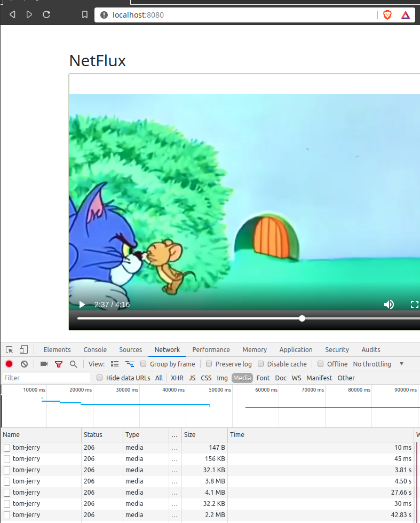Toggle the device toolbar icon
The width and height of the screenshot is (420, 523).
tap(23, 349)
